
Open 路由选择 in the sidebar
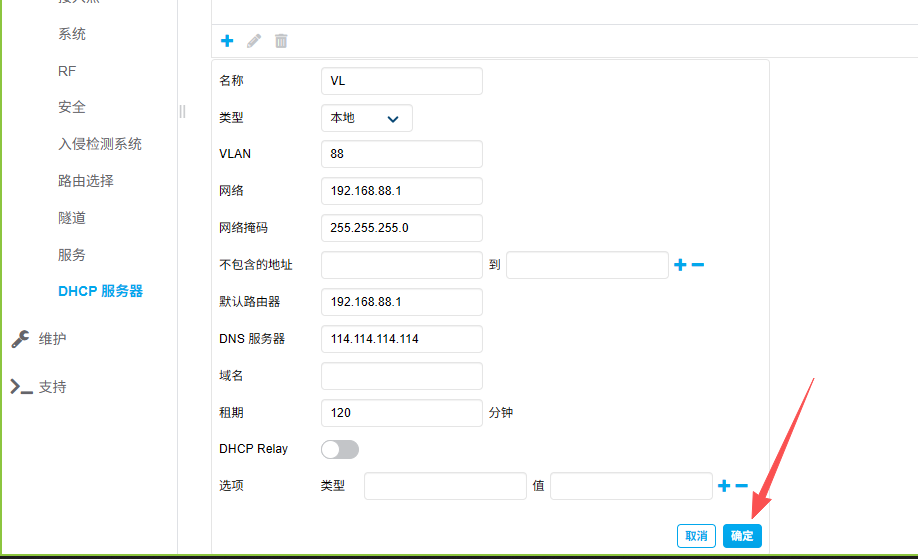[86, 181]
